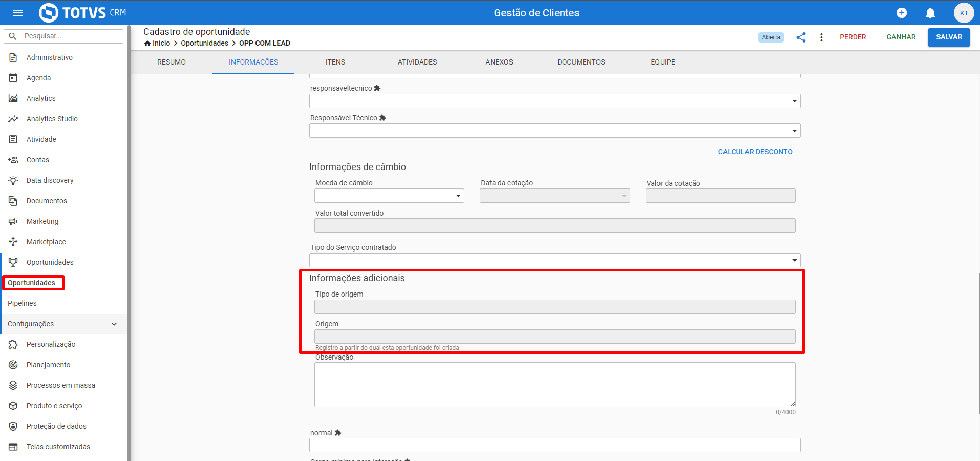Click the SALVAR button
The height and width of the screenshot is (461, 980).
[x=949, y=37]
